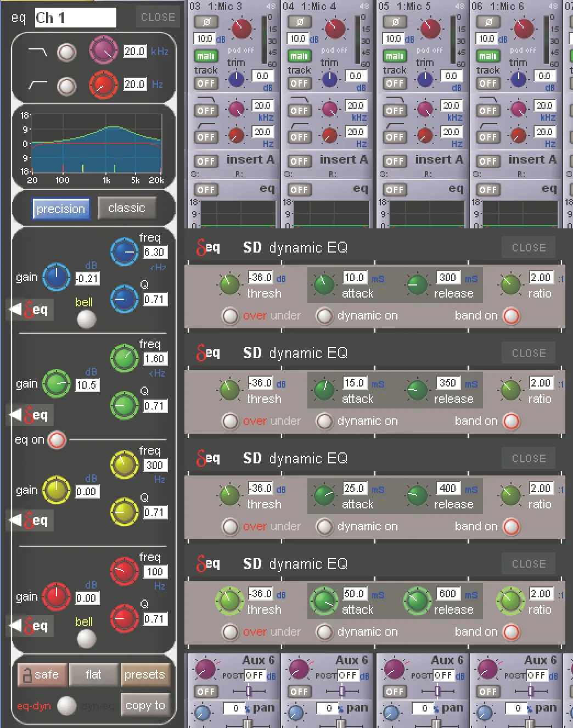Screen dimensions: 573x728
Task: Click the red band freq knob
Action: 125,571
